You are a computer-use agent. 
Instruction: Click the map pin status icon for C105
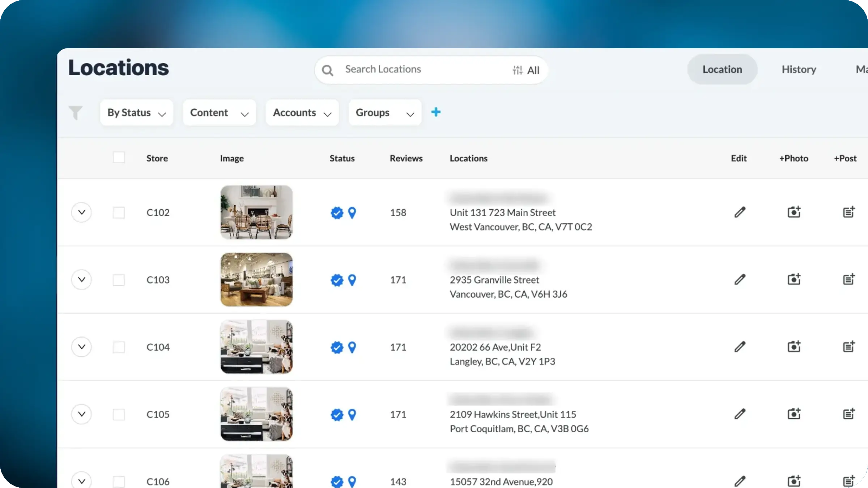point(352,414)
